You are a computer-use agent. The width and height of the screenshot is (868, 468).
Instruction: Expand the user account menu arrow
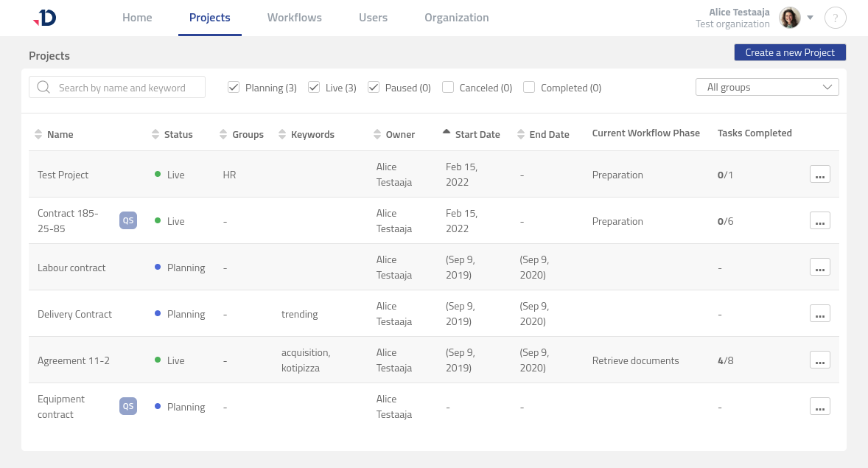810,18
